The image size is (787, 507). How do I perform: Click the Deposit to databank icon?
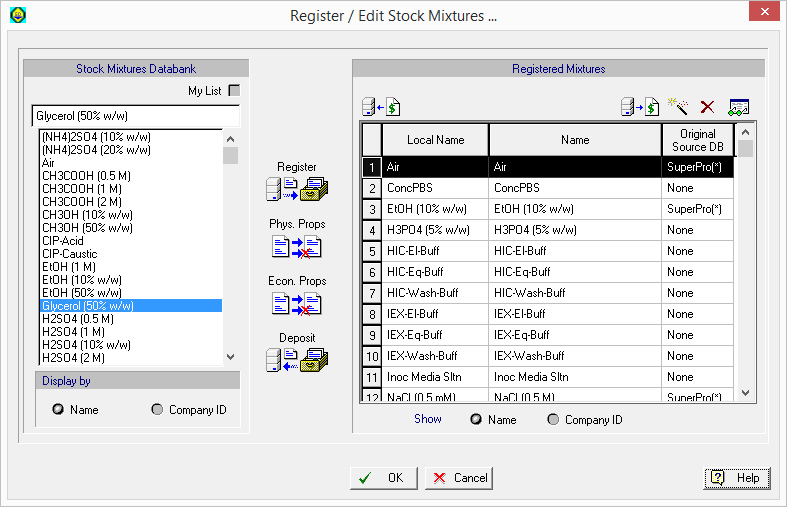click(297, 360)
